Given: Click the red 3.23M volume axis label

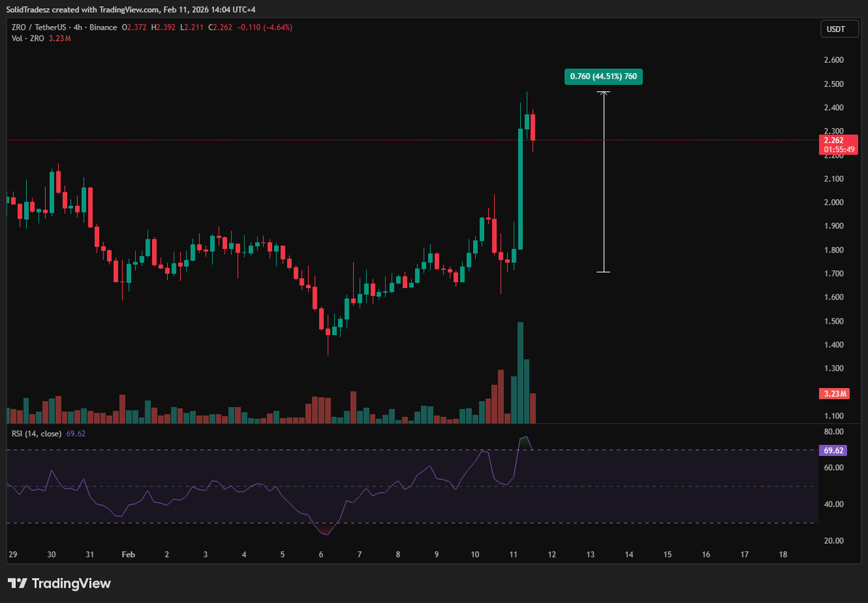Looking at the screenshot, I should click(x=834, y=394).
